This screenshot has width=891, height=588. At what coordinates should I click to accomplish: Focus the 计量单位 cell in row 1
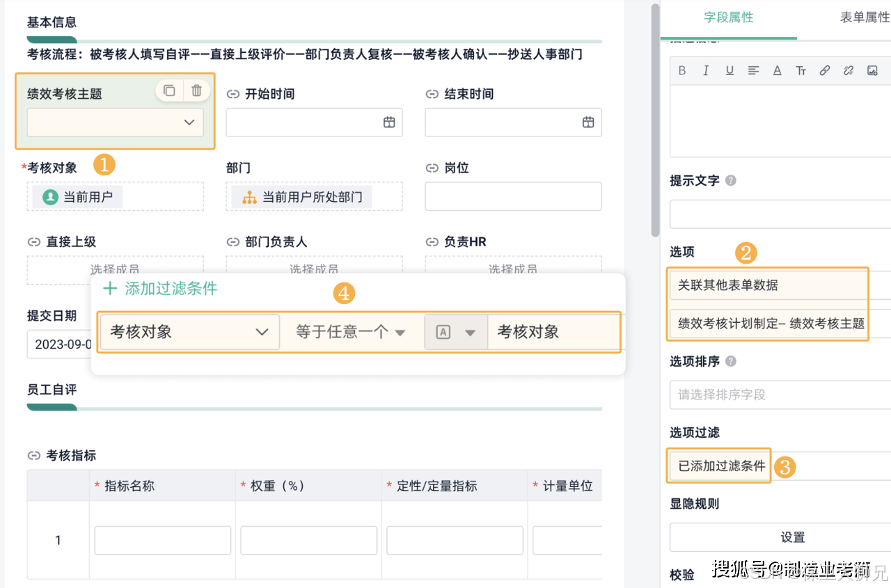pyautogui.click(x=567, y=541)
